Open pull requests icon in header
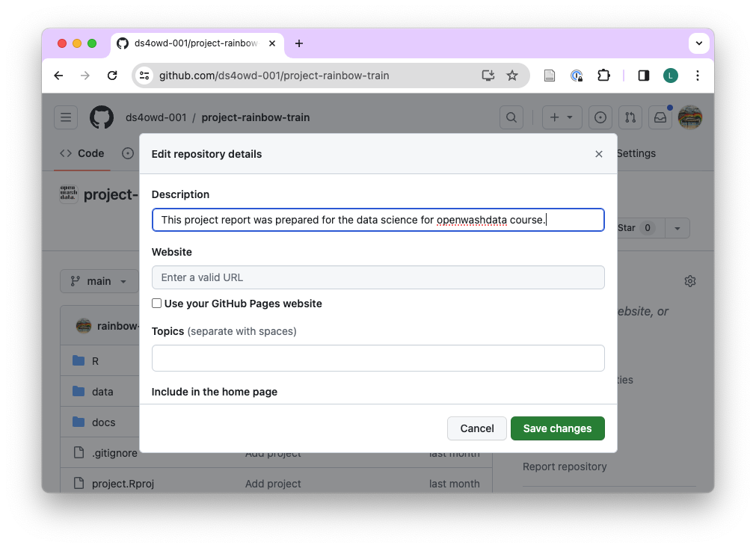756x548 pixels. pos(630,117)
